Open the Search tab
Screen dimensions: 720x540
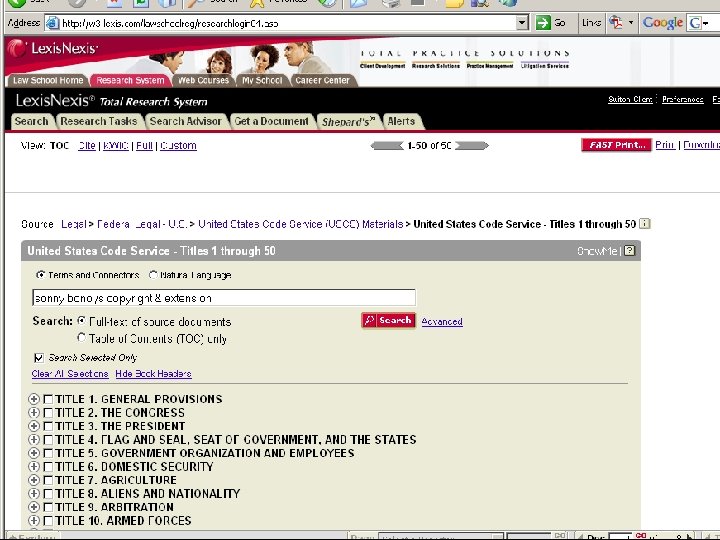[31, 121]
